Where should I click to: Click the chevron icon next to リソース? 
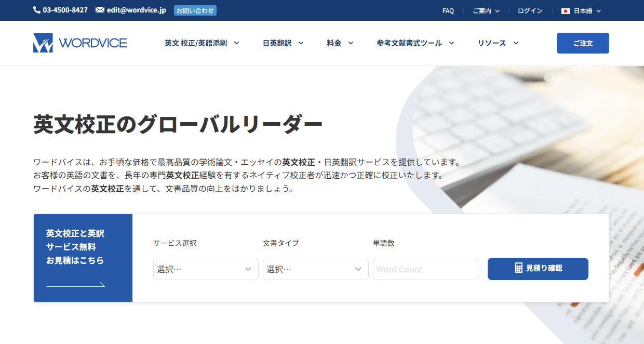coord(515,43)
